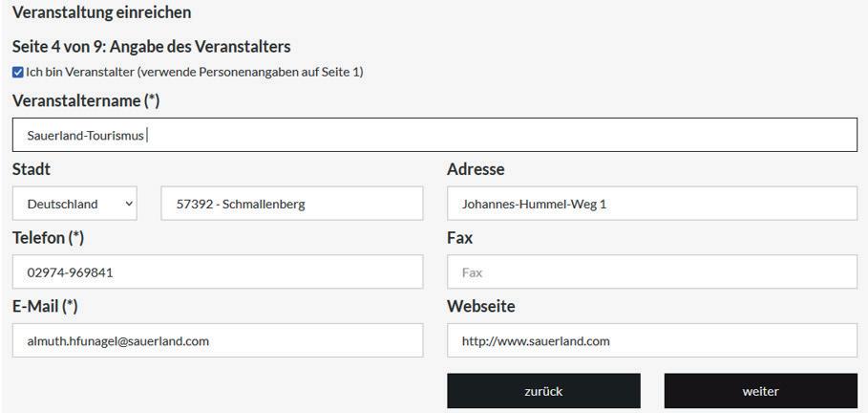
Task: Click the 'Adresse' field label
Action: point(476,169)
